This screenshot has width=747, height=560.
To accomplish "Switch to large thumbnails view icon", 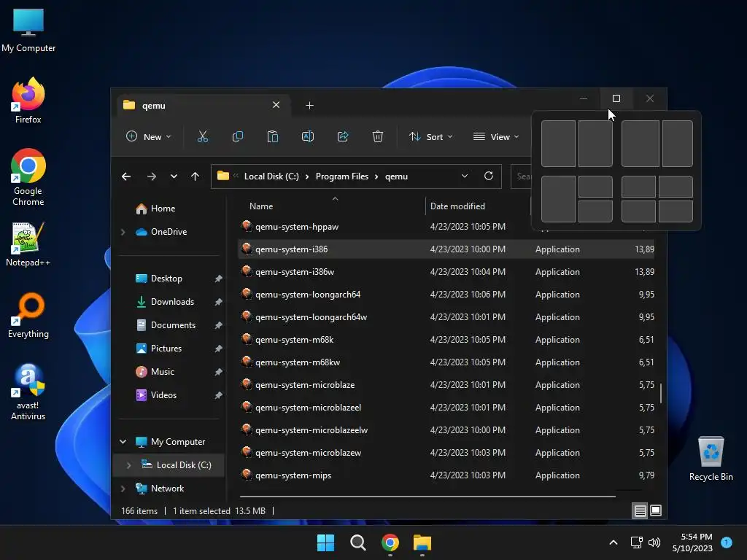I will pyautogui.click(x=656, y=510).
